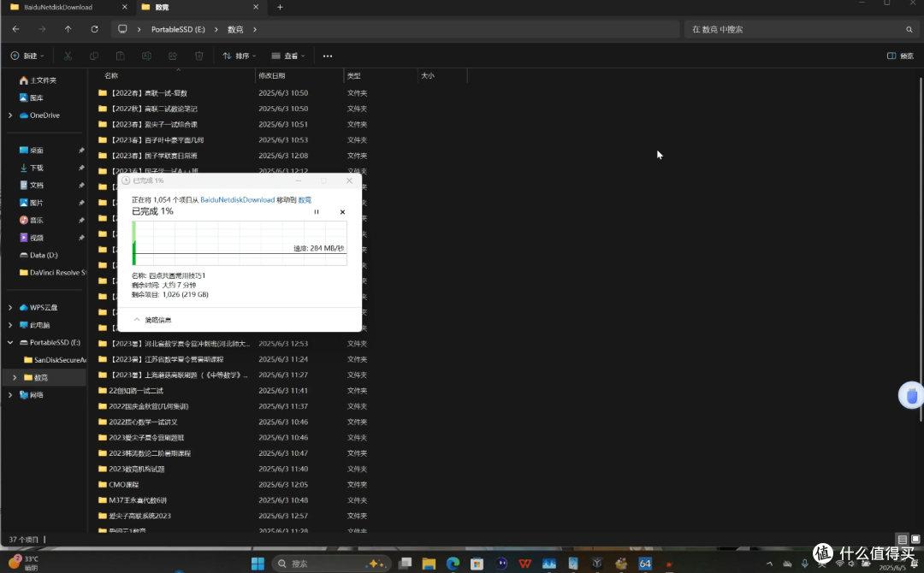The image size is (924, 573).
Task: Click the This PC monitor icon in address bar
Action: 122,29
